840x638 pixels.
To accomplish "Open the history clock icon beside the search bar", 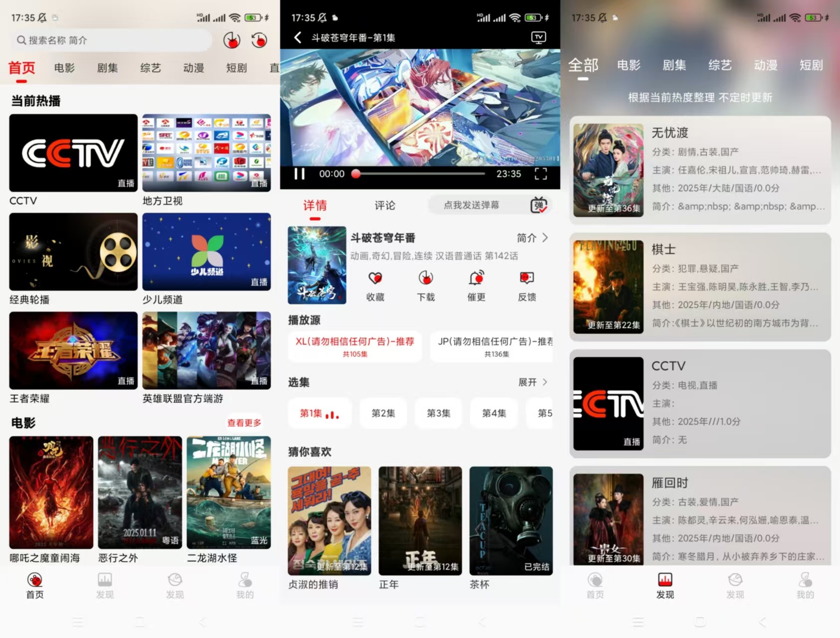I will coord(259,40).
